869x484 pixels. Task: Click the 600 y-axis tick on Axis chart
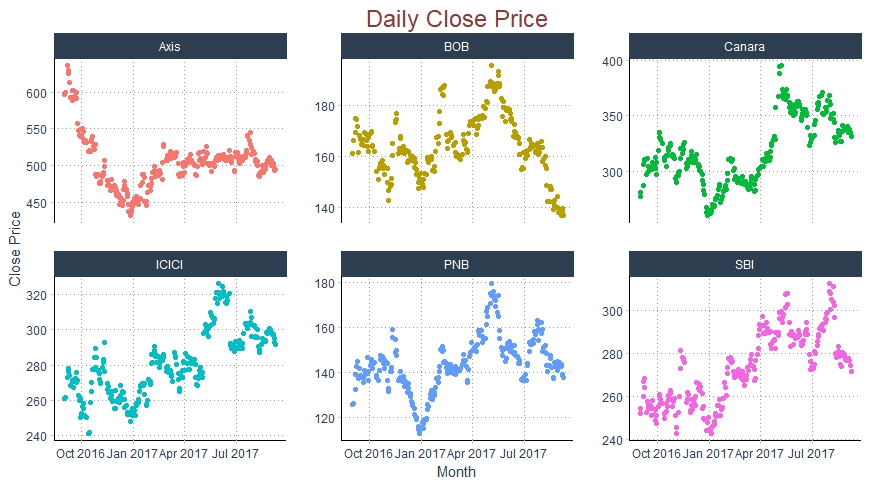coord(36,93)
